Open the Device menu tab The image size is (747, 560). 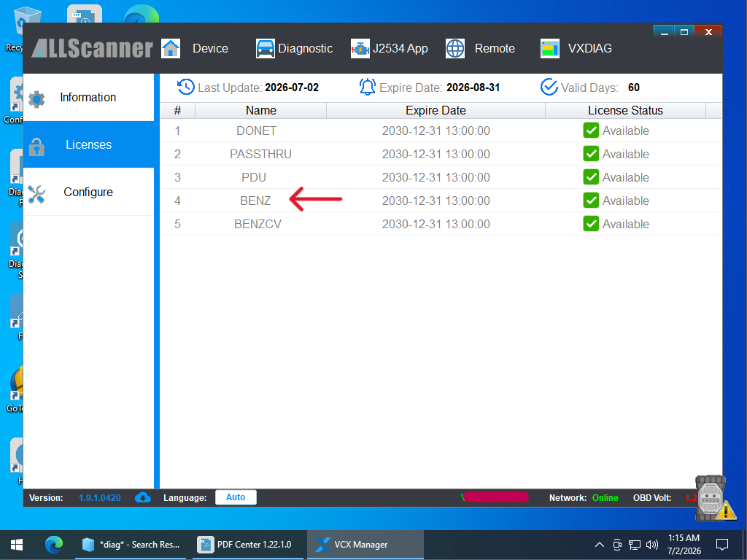point(210,49)
